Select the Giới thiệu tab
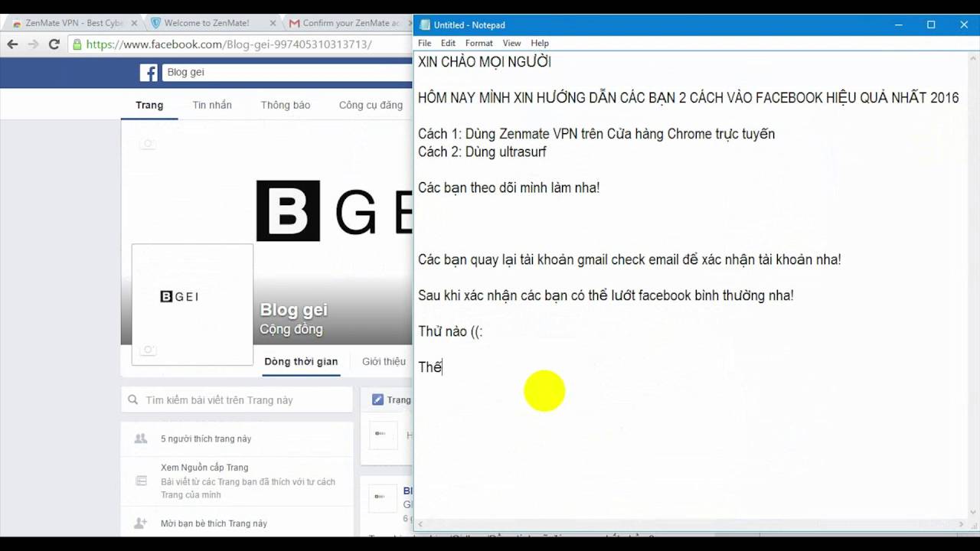Screen dimensions: 980x551 point(384,361)
